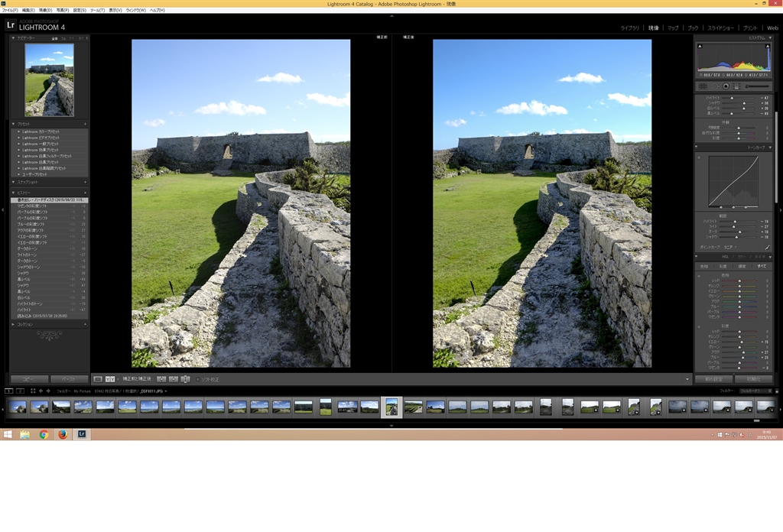The height and width of the screenshot is (532, 783).
Task: Click the 前の設定 button
Action: pos(713,379)
